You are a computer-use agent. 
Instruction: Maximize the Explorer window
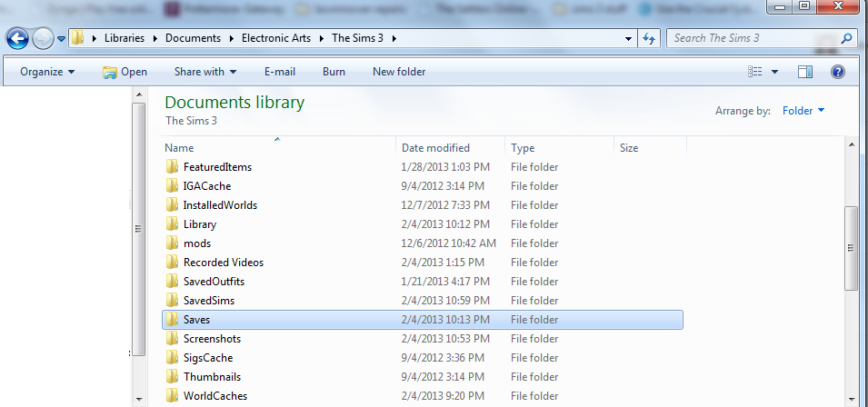tap(804, 6)
